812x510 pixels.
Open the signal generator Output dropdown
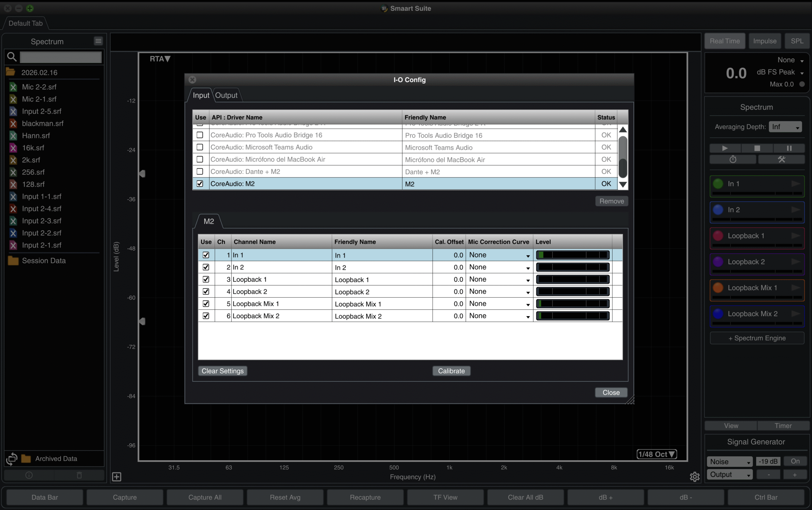pyautogui.click(x=730, y=474)
